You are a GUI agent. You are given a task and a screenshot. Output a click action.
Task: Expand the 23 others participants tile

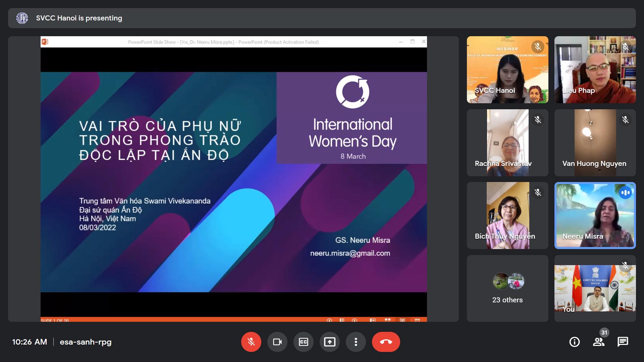tap(507, 288)
